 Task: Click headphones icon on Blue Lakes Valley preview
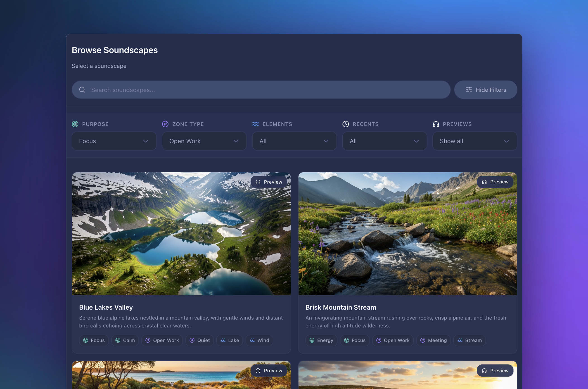[x=258, y=182]
